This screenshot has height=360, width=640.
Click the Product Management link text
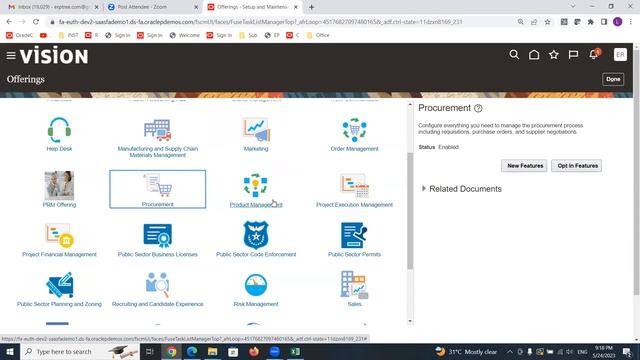(x=256, y=205)
